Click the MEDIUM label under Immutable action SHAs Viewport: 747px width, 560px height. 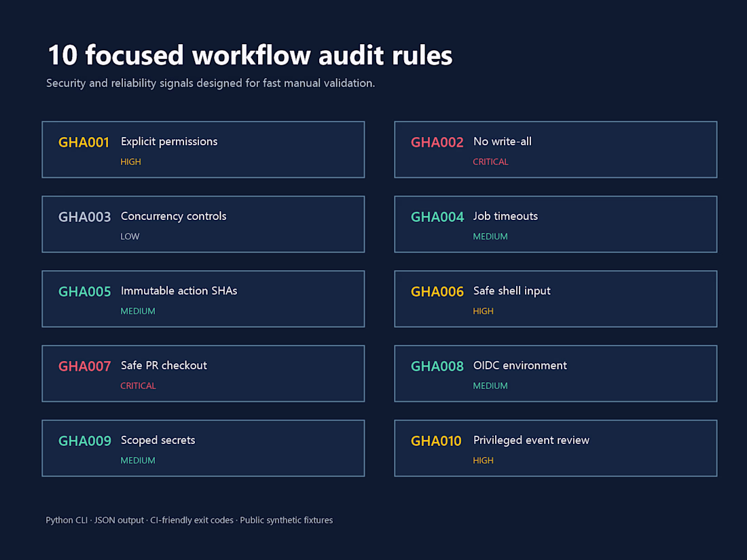point(138,312)
